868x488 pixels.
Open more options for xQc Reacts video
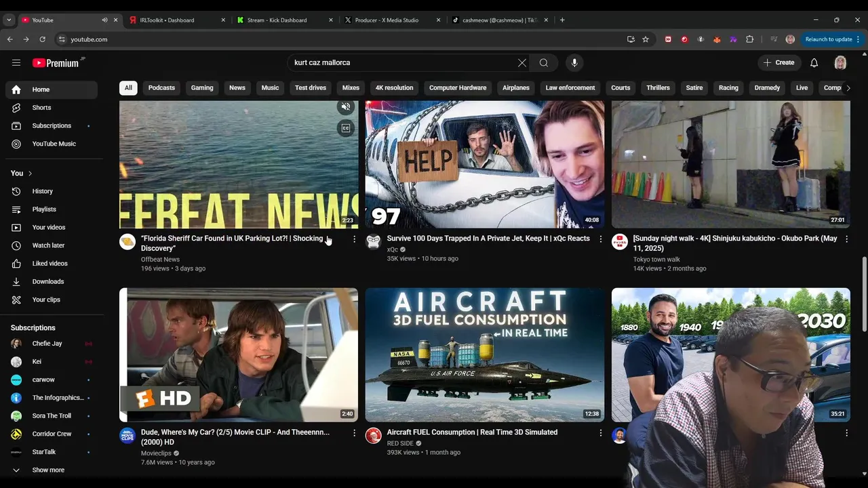[x=600, y=239]
